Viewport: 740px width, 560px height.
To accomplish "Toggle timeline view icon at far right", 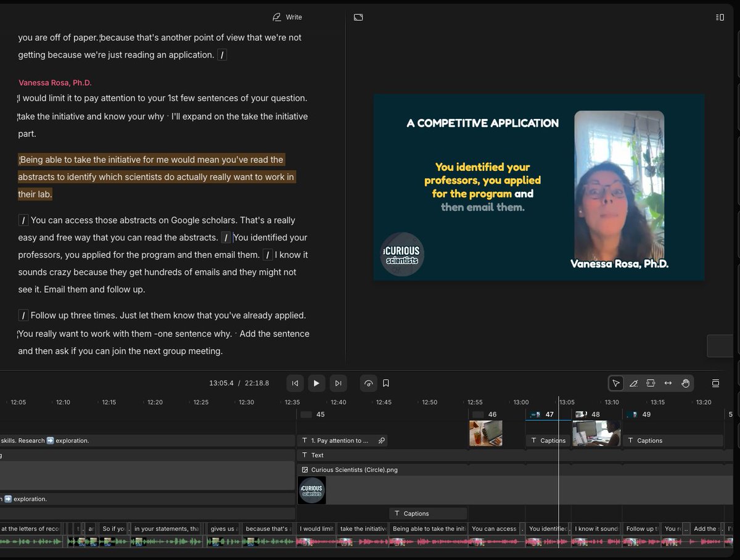I will tap(716, 383).
